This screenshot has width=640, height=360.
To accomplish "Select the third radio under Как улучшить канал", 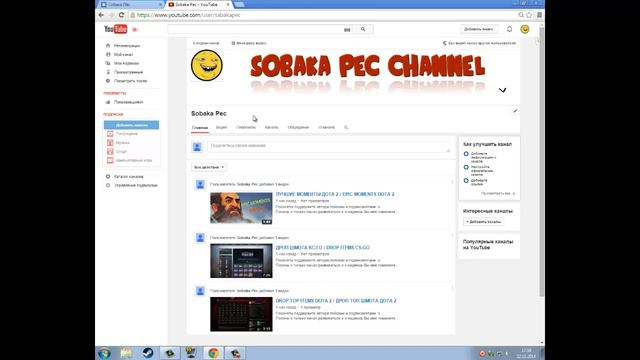I will click(466, 180).
